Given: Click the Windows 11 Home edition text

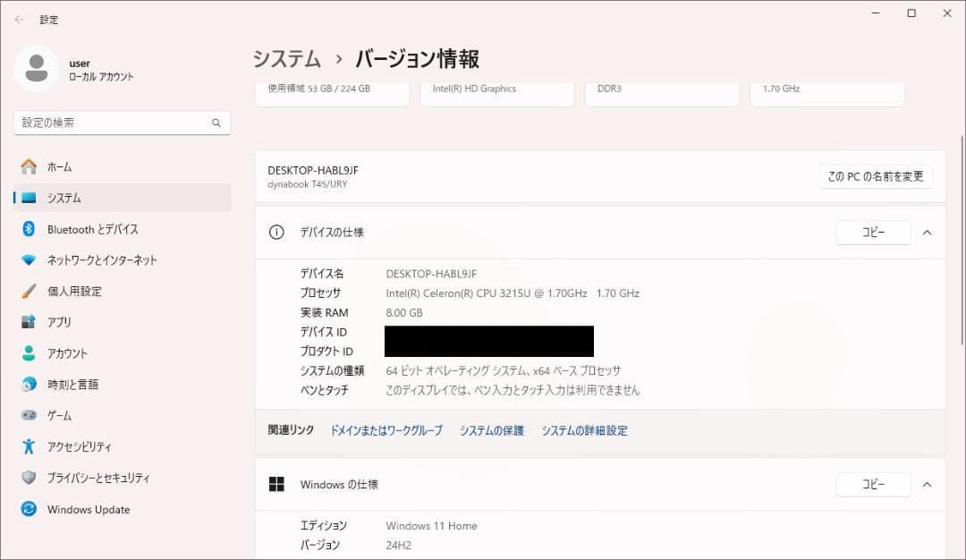Looking at the screenshot, I should [x=431, y=525].
